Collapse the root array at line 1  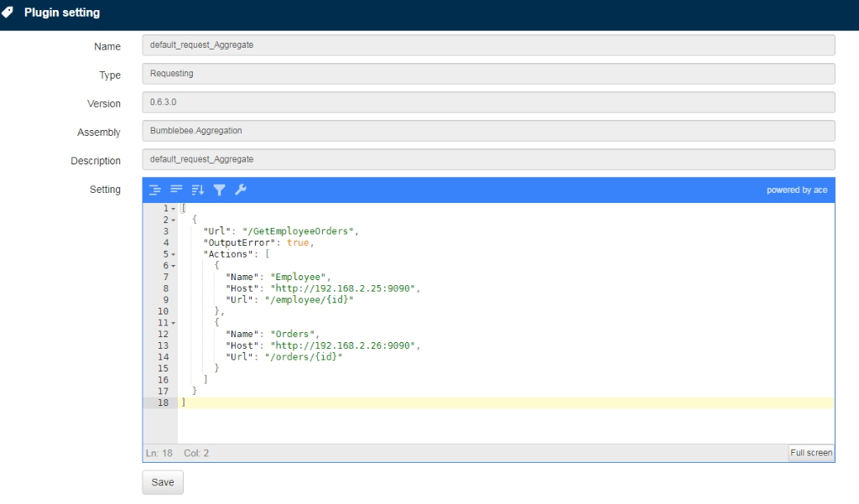click(173, 209)
